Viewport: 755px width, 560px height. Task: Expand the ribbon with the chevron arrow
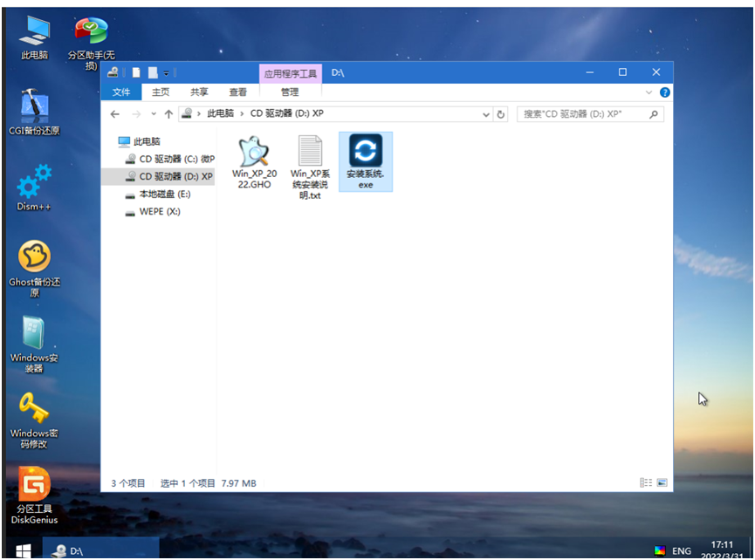(649, 92)
